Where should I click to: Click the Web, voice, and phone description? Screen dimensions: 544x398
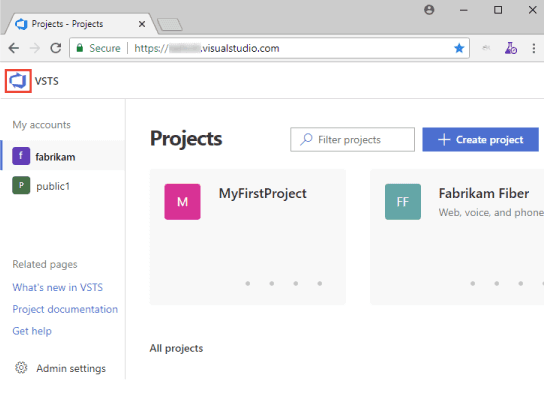491,212
